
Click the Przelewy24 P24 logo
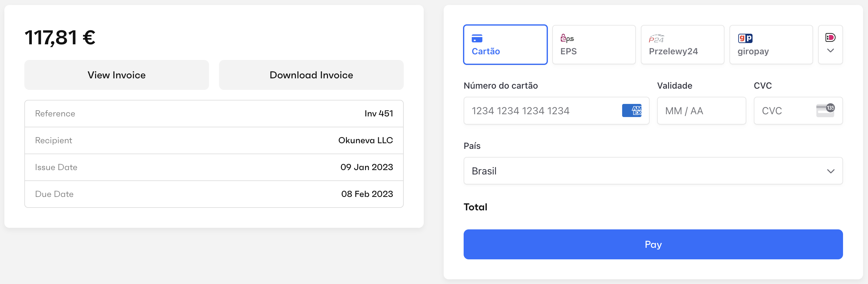pos(656,39)
